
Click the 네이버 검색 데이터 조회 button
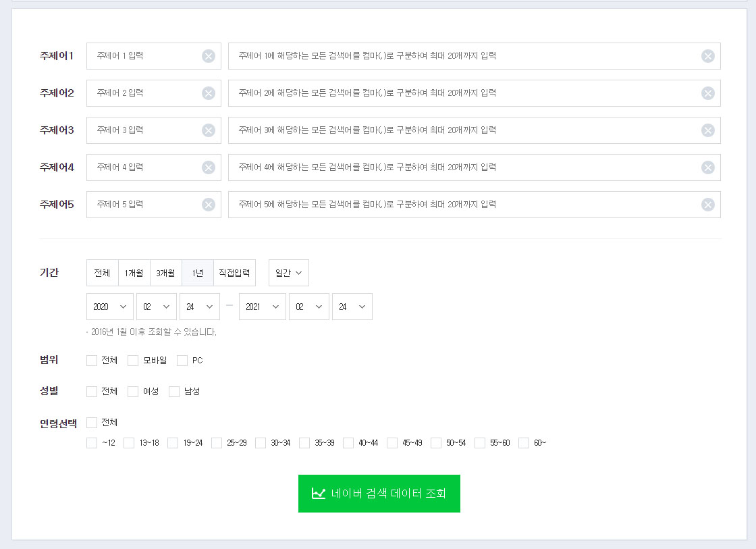point(379,494)
